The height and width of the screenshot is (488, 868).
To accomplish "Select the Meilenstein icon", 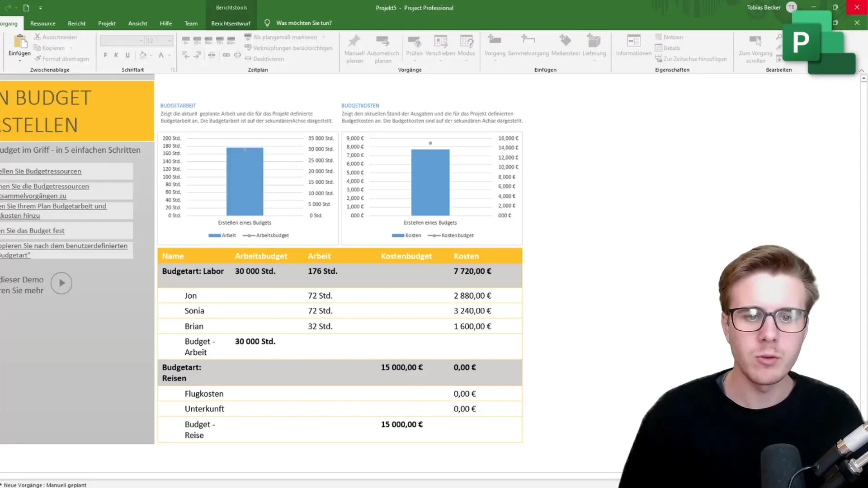I will click(x=565, y=44).
